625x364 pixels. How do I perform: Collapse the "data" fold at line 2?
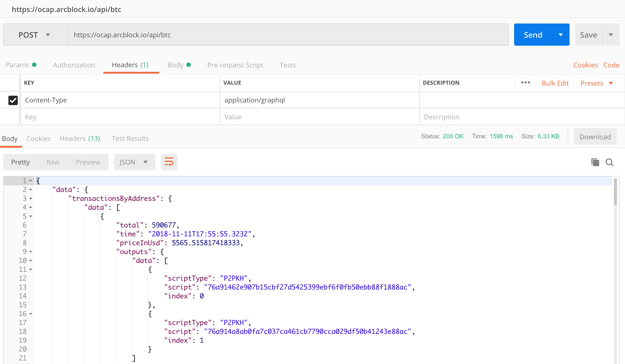click(31, 190)
